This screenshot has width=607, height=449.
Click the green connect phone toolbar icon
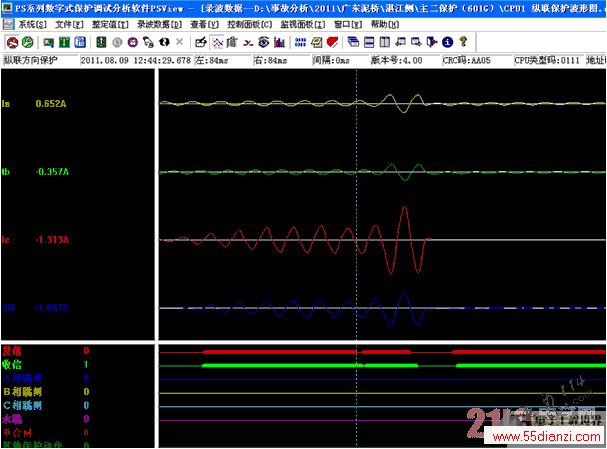pos(27,42)
